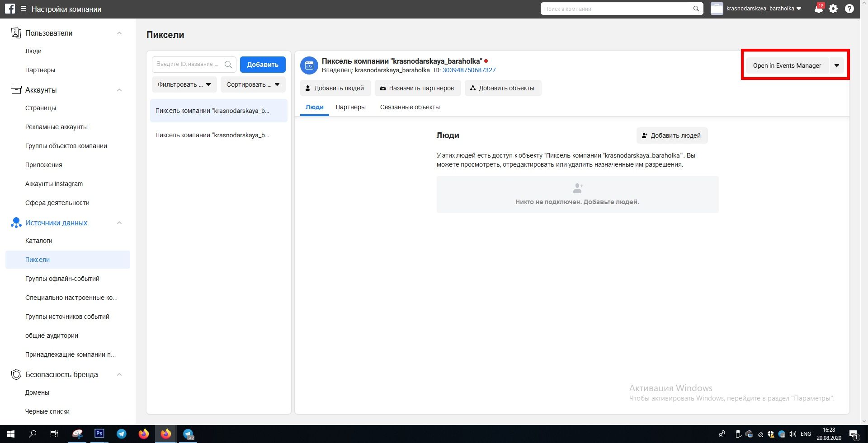Select second pixel in the list
The image size is (868, 443).
(219, 135)
